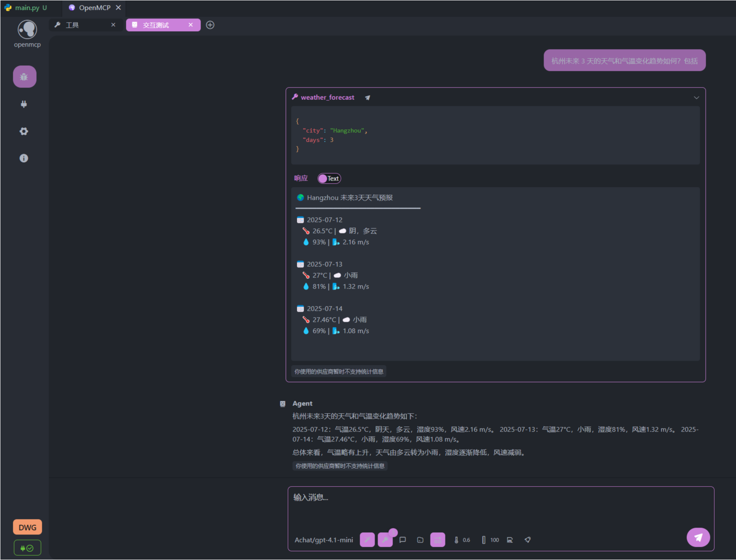
Task: Open the openmcp logo in sidebar
Action: [27, 30]
